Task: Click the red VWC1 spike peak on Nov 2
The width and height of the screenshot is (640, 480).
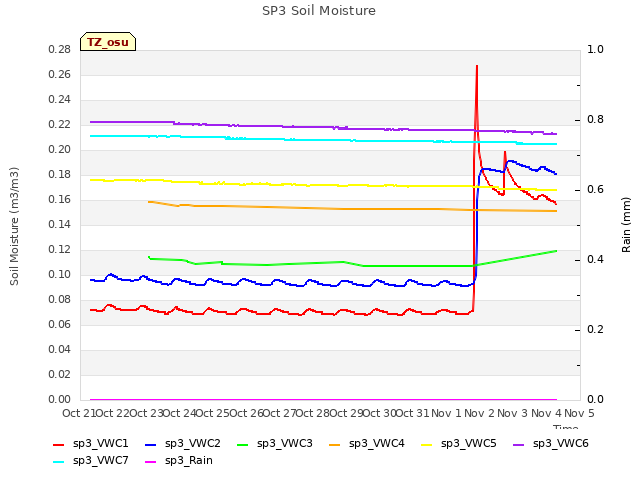Action: [477, 66]
